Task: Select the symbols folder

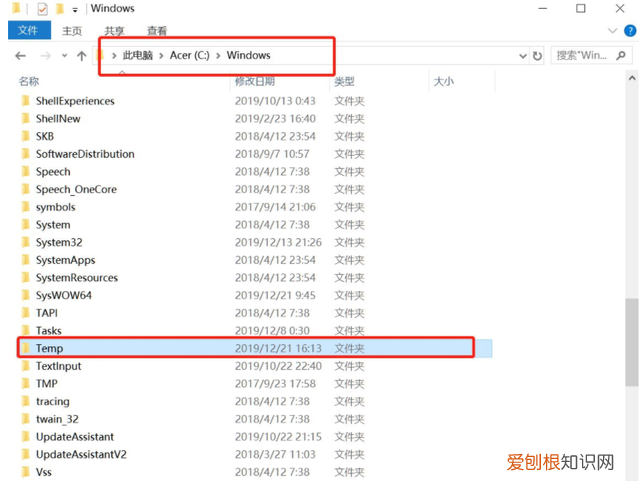Action: [56, 207]
